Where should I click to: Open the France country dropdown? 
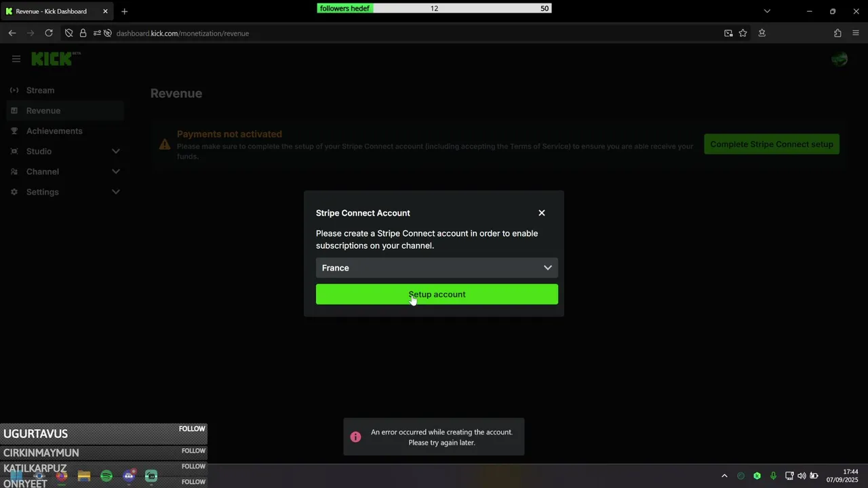tap(437, 268)
